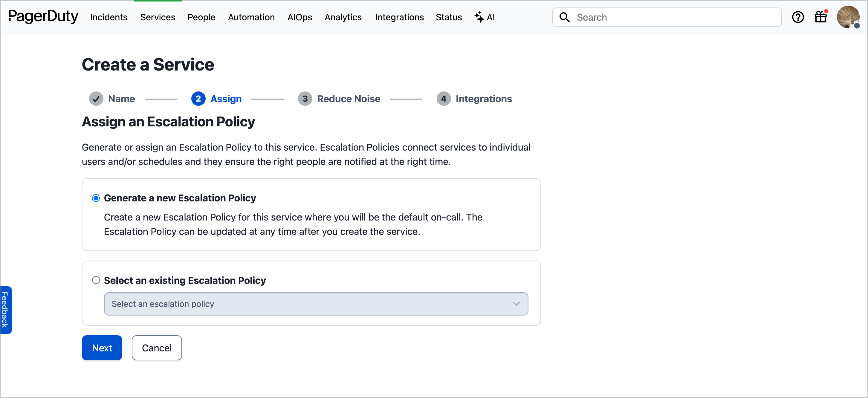Click the escalation policy dropdown chevron
868x398 pixels.
click(x=516, y=304)
